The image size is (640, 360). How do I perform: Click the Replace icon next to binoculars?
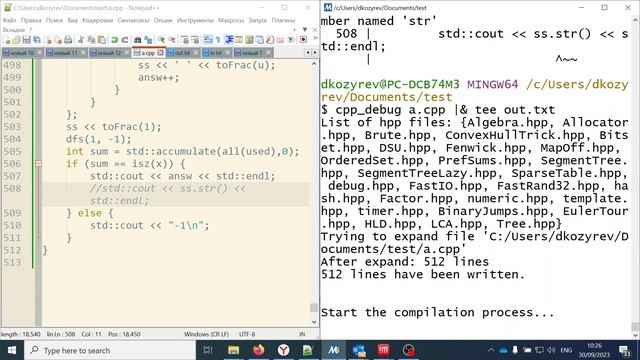(148, 40)
